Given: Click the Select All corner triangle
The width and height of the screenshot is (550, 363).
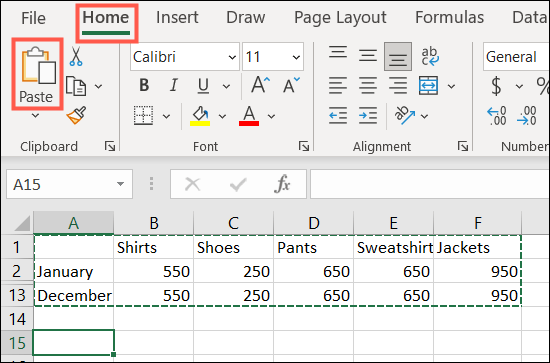Looking at the screenshot, I should pos(22,223).
